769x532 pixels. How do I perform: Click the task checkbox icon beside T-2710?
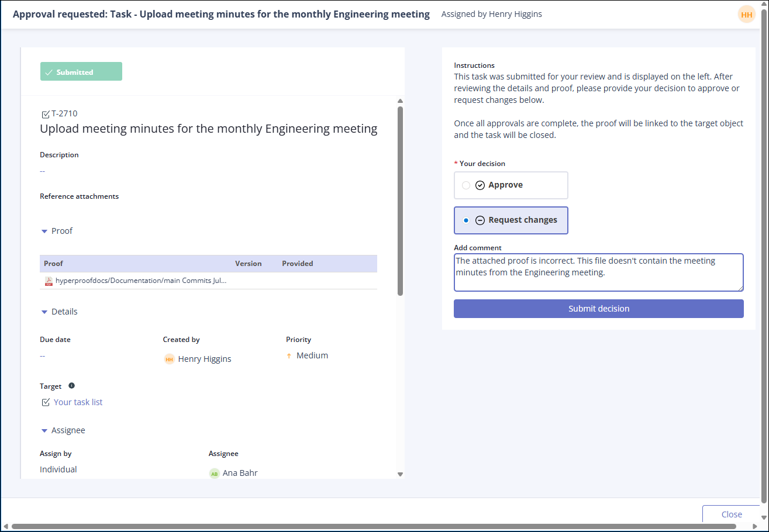click(46, 114)
